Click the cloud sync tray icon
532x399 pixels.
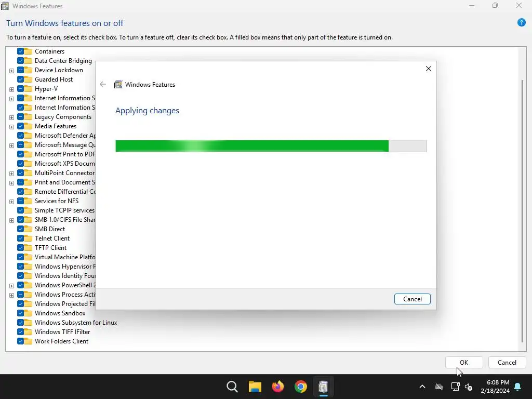point(439,387)
